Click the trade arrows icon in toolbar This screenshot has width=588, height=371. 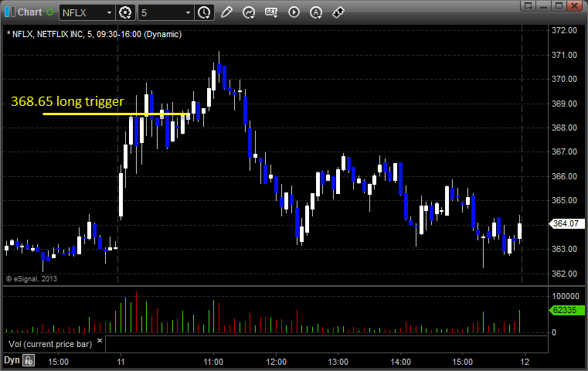pyautogui.click(x=338, y=12)
